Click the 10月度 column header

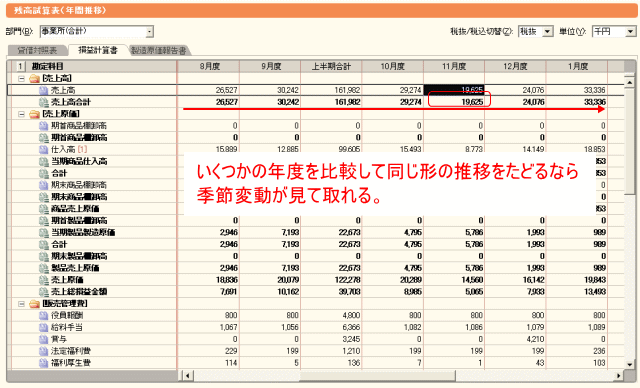tap(393, 66)
